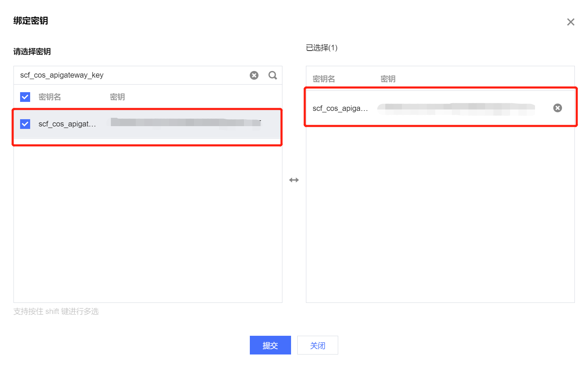Click the 提交 submit button
The image size is (588, 368).
point(270,345)
